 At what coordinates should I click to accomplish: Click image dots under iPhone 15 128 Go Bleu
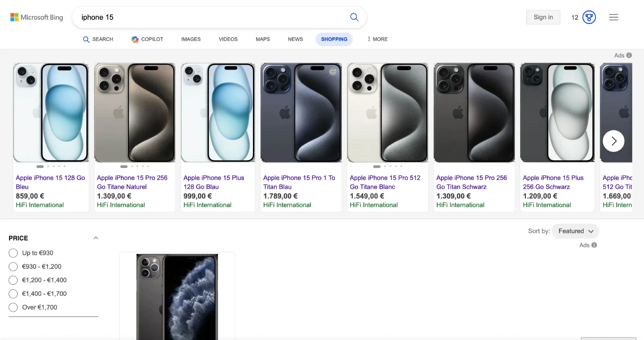point(51,166)
